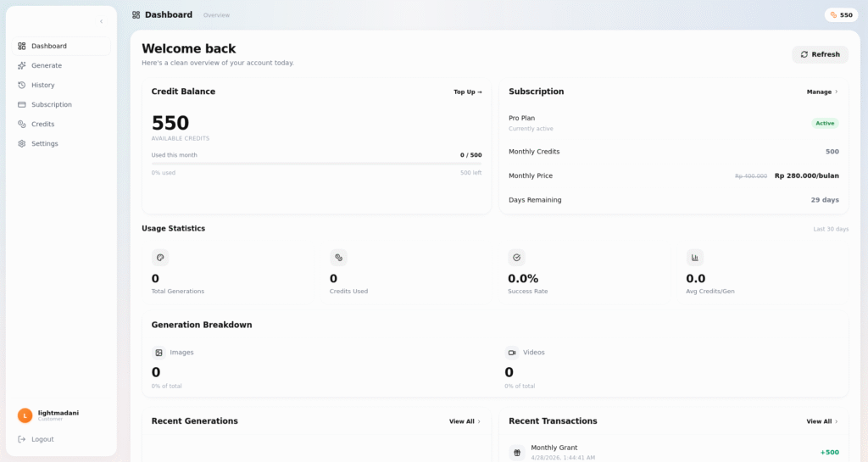Click the monthly usage progress bar

click(x=317, y=164)
